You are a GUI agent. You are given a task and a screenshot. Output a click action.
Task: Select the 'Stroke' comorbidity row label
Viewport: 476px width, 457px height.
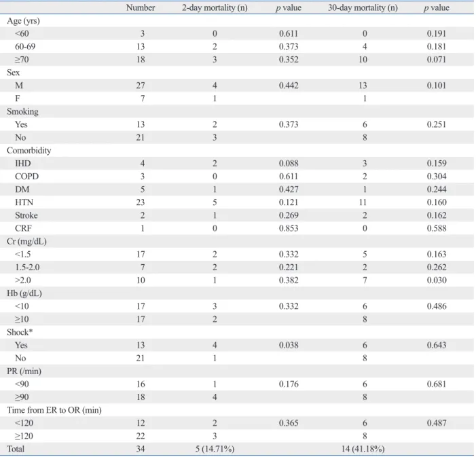pos(26,215)
